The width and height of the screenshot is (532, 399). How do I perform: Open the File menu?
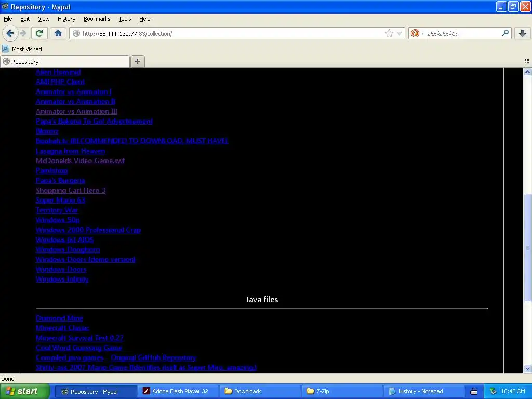coord(8,19)
